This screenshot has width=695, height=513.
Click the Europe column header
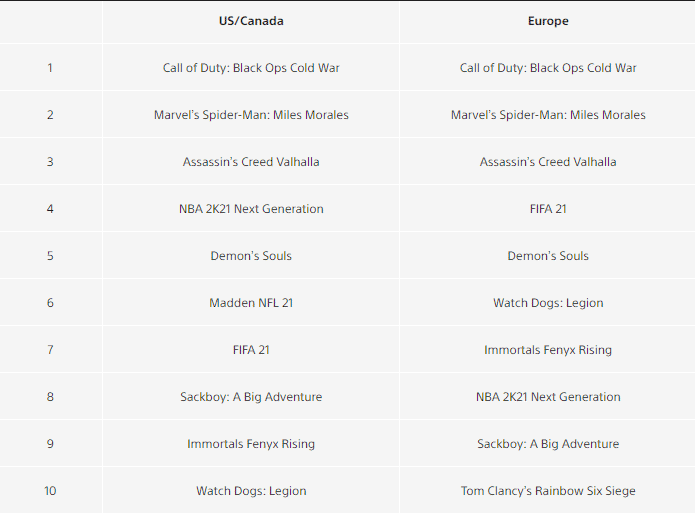[x=547, y=21]
